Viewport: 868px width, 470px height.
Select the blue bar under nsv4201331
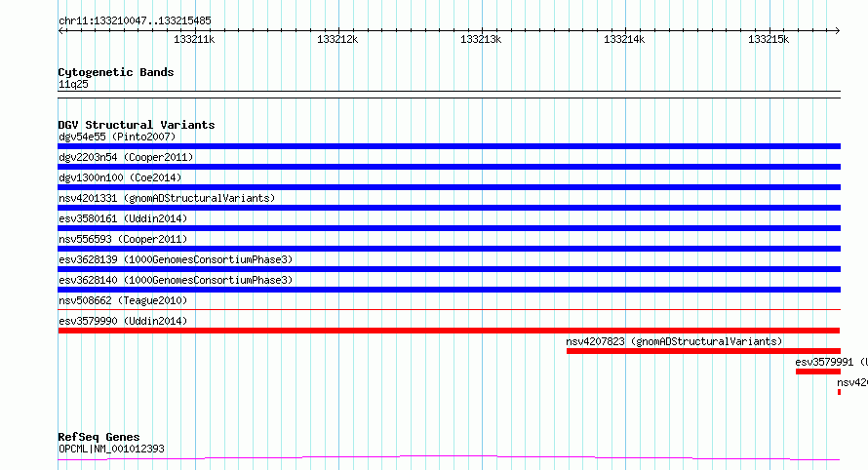coord(449,208)
